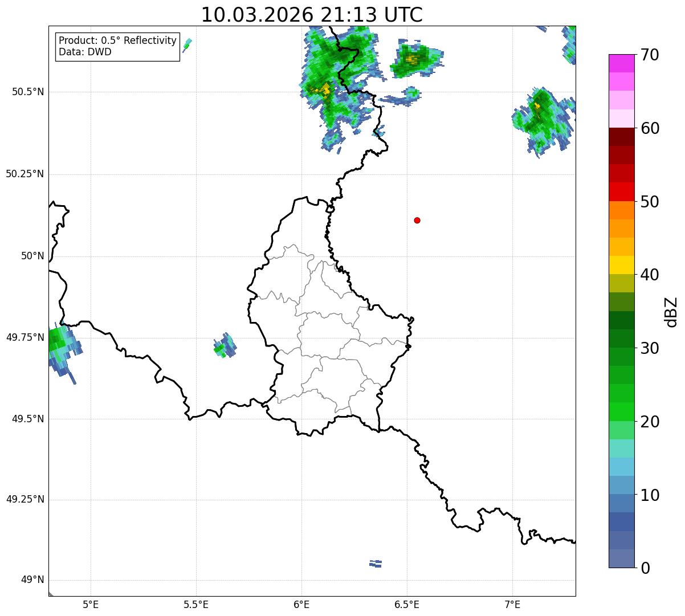Screen dimensions: 685x616
Task: Click the tiny echo near 49°N bottom
Action: pyautogui.click(x=376, y=564)
